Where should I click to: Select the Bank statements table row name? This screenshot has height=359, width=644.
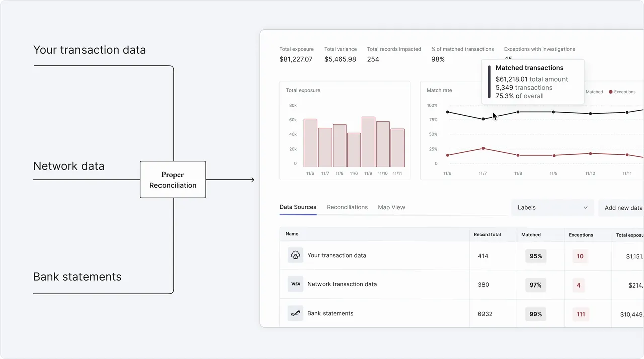(x=330, y=313)
